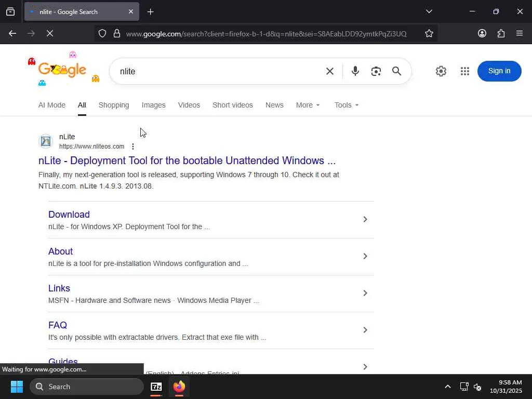
Task: Stop loading the page
Action: 50,33
